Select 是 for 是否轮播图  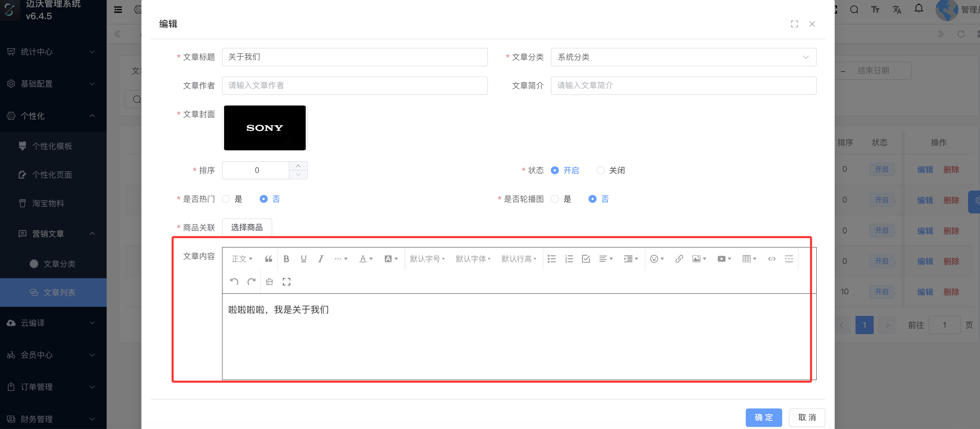point(555,199)
